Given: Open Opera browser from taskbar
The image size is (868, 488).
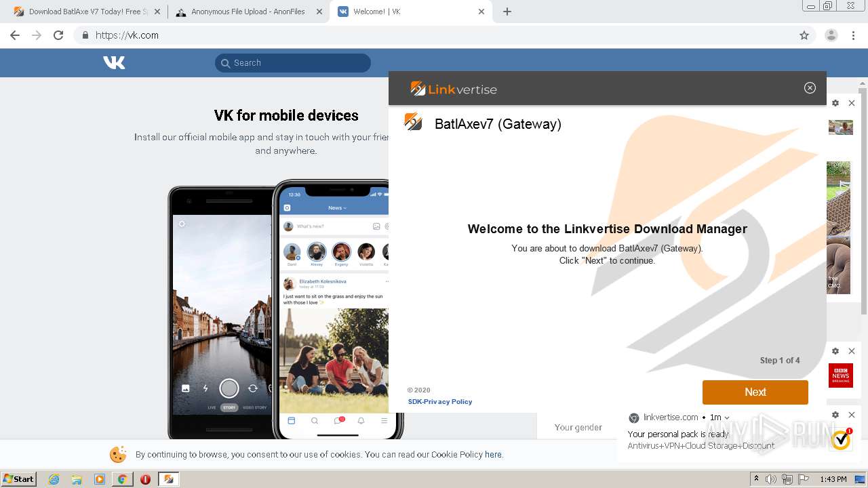Looking at the screenshot, I should [x=145, y=479].
